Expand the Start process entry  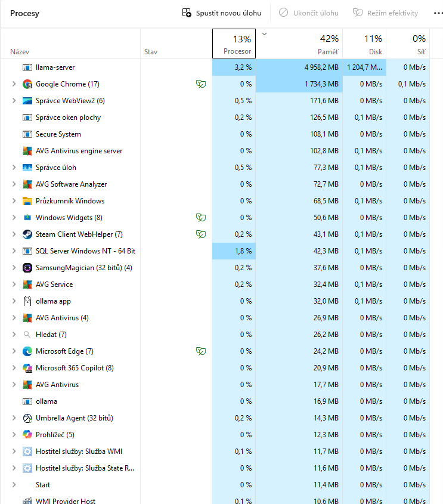[x=14, y=485]
